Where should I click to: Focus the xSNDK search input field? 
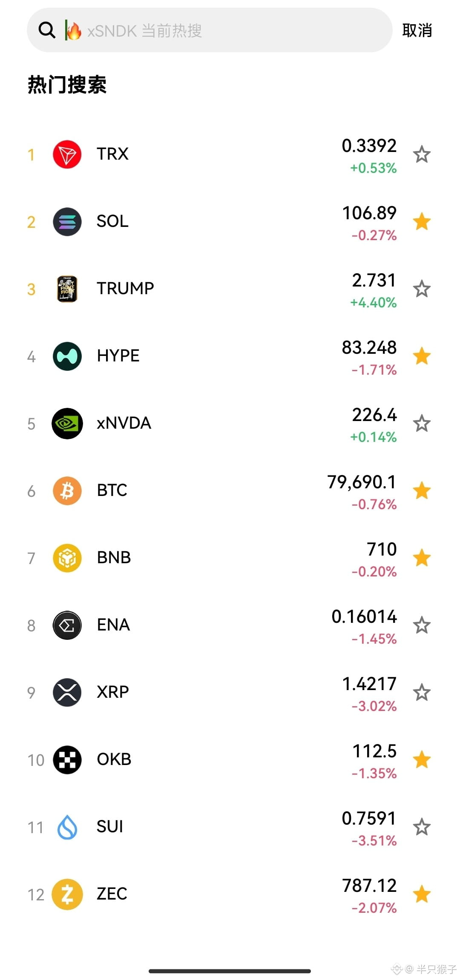tap(210, 30)
